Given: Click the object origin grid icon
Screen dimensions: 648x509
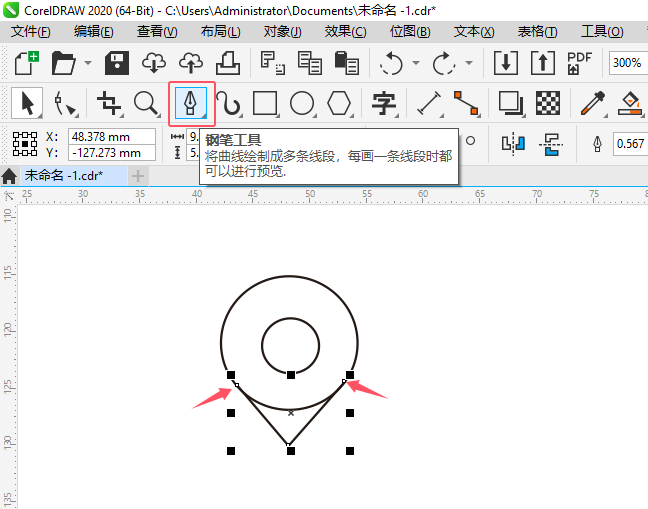Looking at the screenshot, I should click(25, 144).
